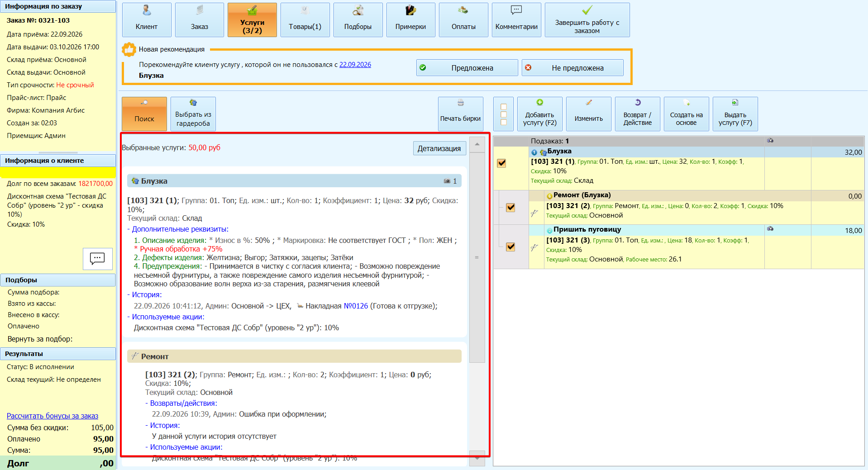Collapse Используемые акции under Блузка
Image resolution: width=868 pixels, height=470 pixels.
(166, 317)
